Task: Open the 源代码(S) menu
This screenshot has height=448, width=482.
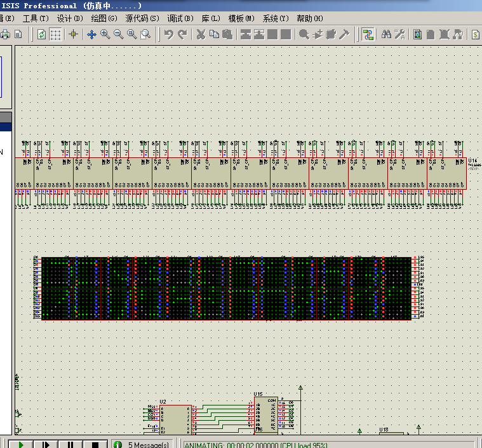Action: (x=142, y=18)
